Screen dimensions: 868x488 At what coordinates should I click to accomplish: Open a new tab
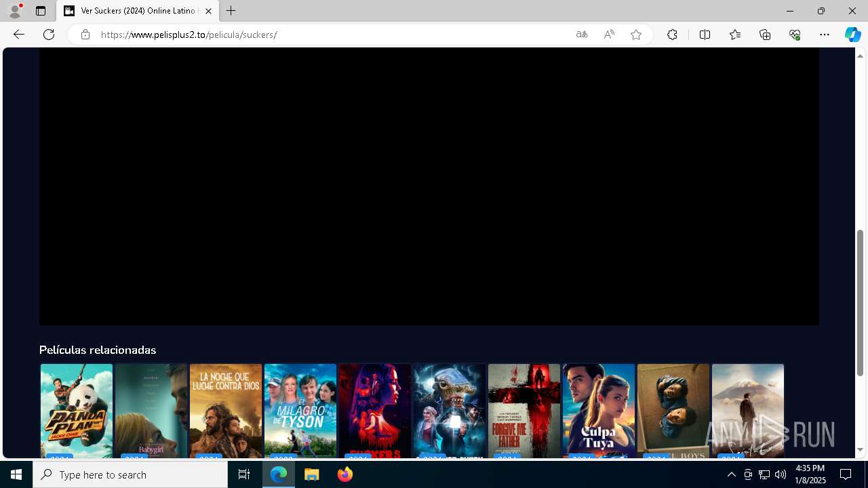point(231,11)
